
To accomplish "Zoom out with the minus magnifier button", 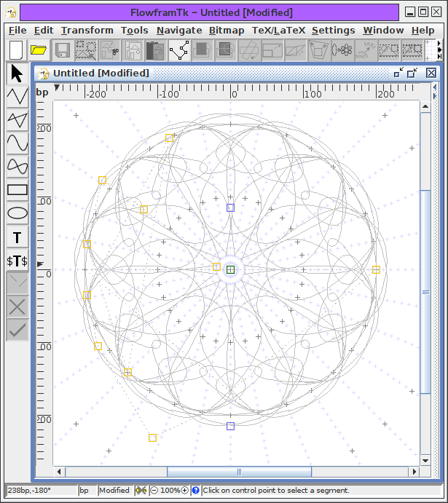I will (x=154, y=490).
